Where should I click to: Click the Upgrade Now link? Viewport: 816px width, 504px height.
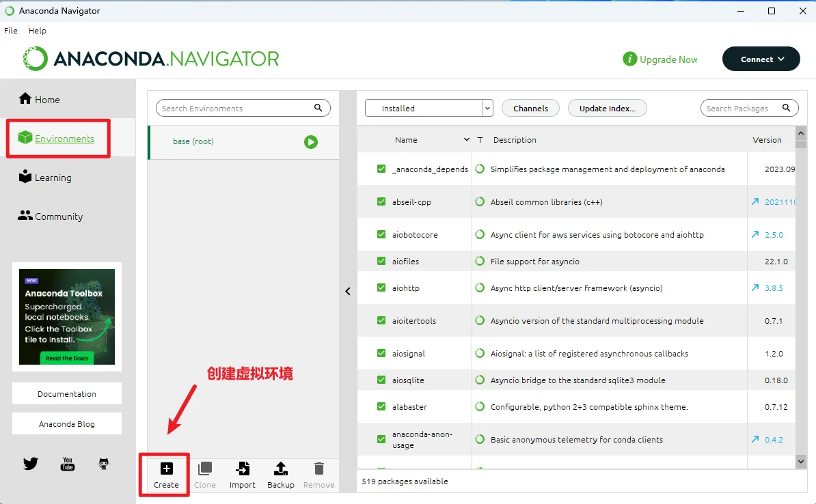click(668, 59)
